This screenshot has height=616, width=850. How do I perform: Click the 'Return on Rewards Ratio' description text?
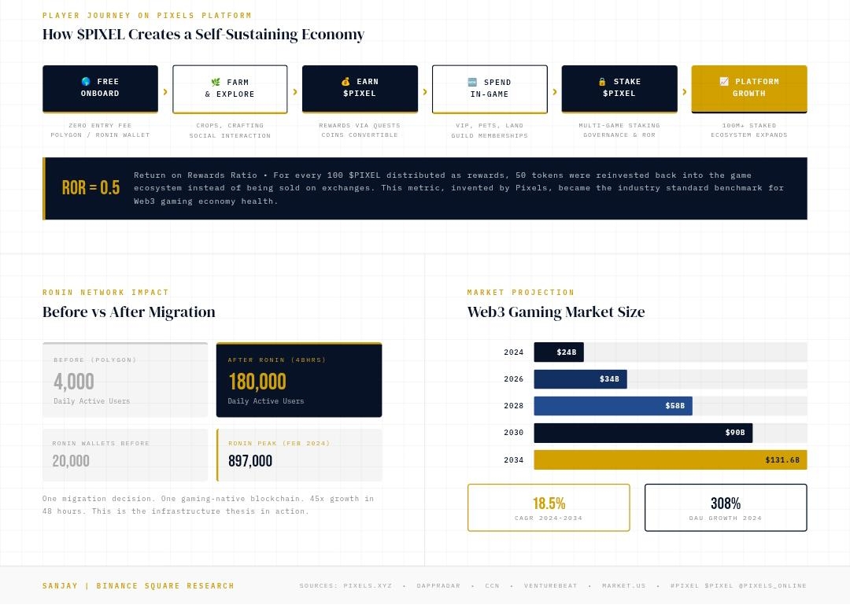(x=459, y=188)
